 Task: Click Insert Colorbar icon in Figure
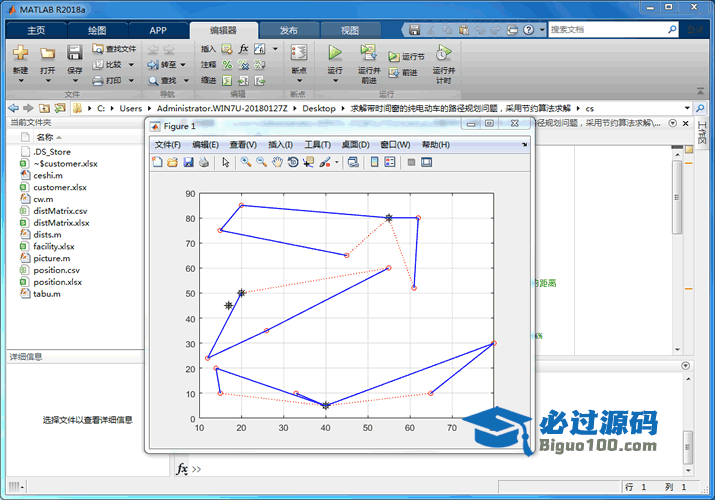(x=374, y=162)
